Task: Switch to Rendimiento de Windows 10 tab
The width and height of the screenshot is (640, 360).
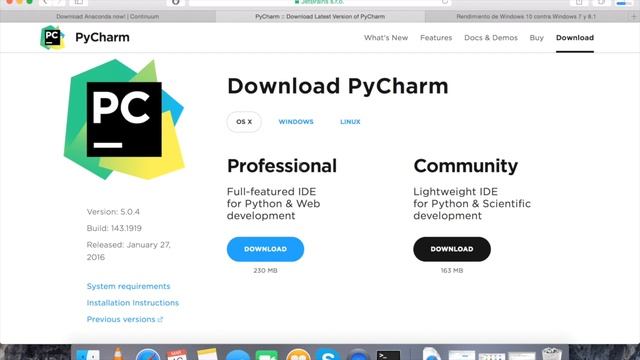Action: pyautogui.click(x=526, y=16)
